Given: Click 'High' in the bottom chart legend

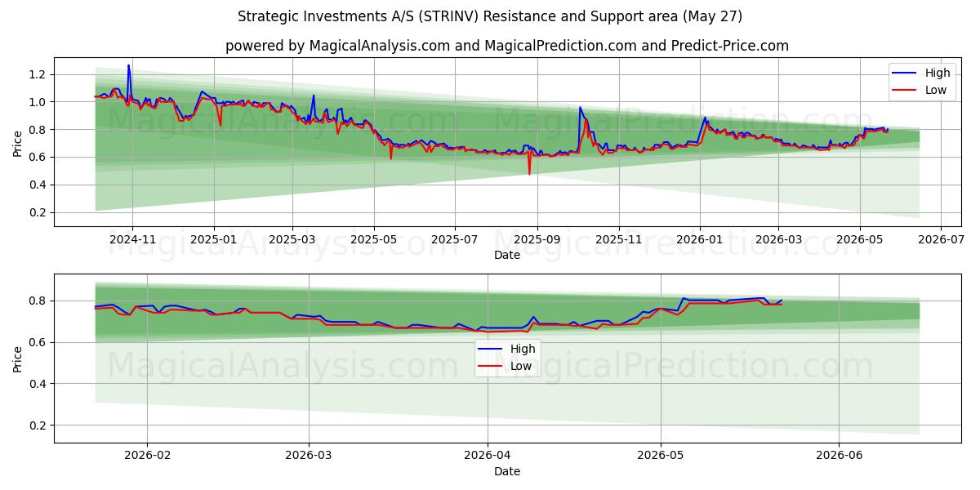Looking at the screenshot, I should pos(523,349).
